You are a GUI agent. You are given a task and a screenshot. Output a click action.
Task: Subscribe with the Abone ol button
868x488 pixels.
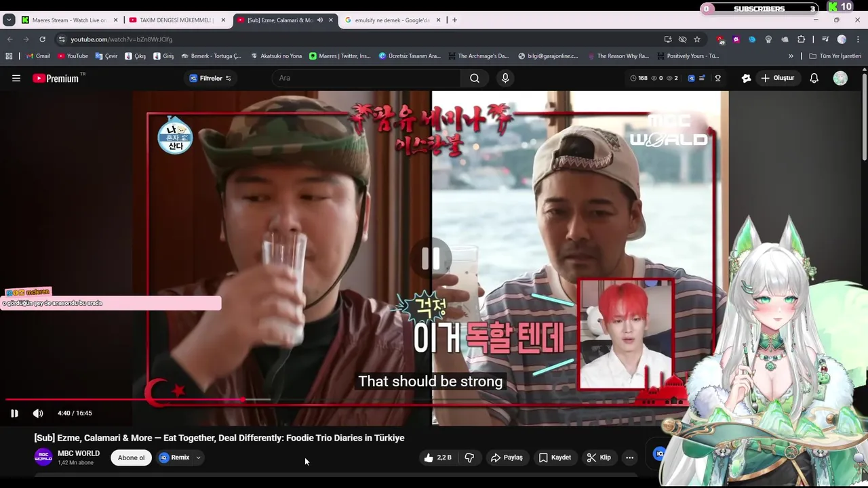[131, 457]
